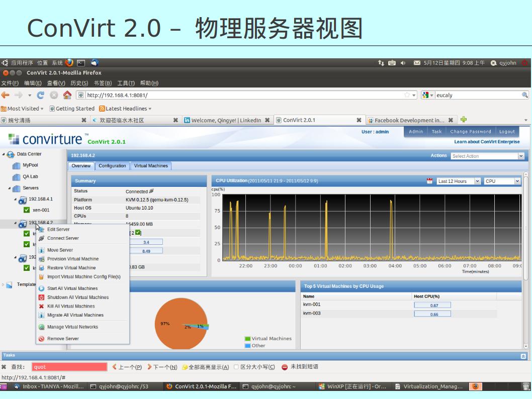Click the Firefox Home icon in toolbar
Image resolution: width=532 pixels, height=399 pixels.
(67, 95)
